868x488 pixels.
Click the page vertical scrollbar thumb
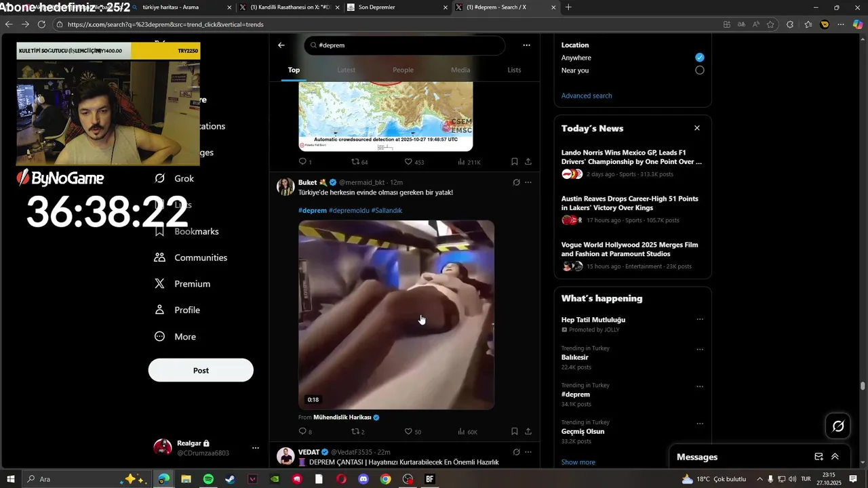pyautogui.click(x=863, y=386)
